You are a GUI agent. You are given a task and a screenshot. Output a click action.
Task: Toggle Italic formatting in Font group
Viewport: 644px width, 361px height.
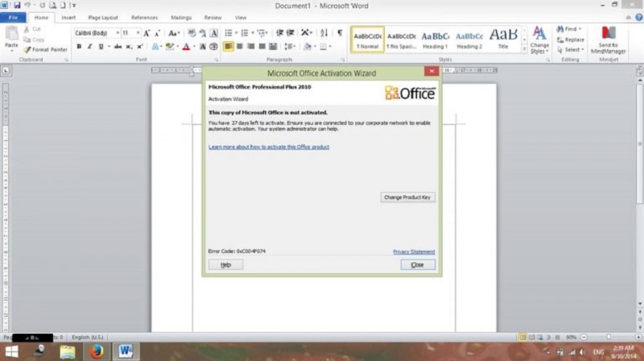coord(89,47)
